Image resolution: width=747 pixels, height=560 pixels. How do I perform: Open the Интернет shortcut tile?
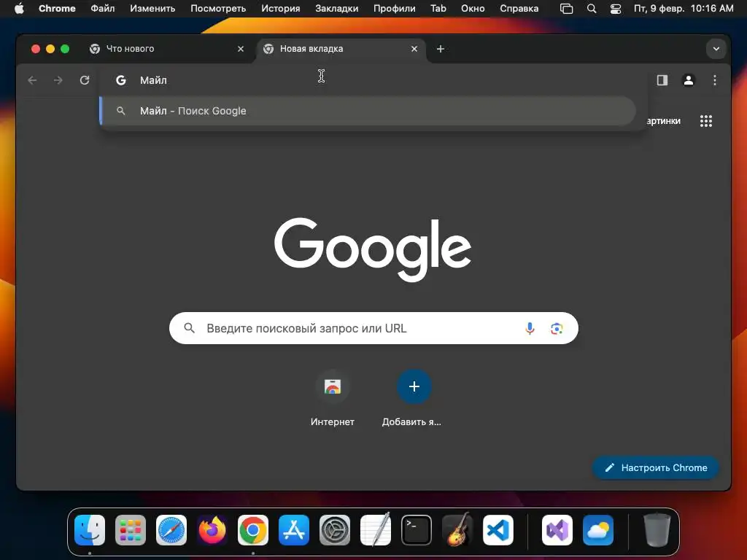[333, 398]
